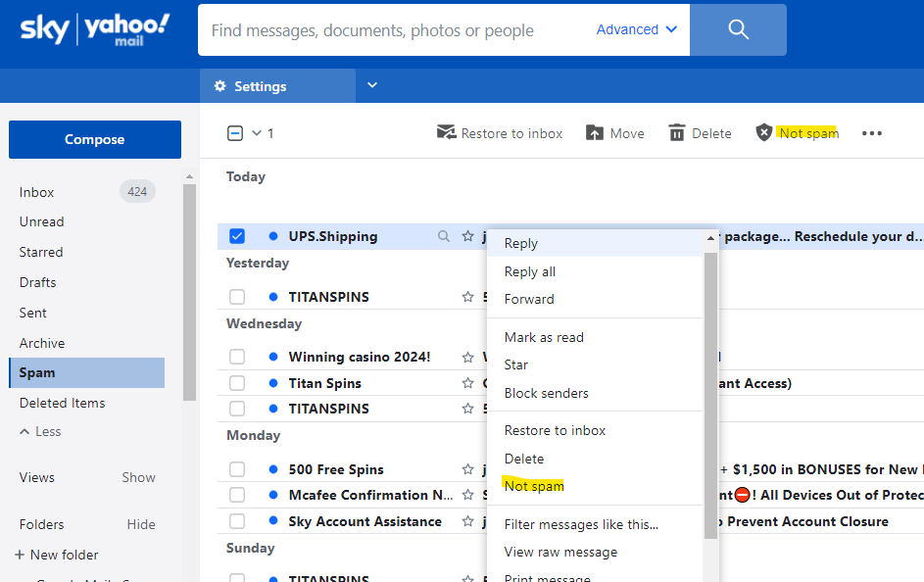Image resolution: width=924 pixels, height=582 pixels.
Task: Click the Compose button
Action: pyautogui.click(x=95, y=139)
